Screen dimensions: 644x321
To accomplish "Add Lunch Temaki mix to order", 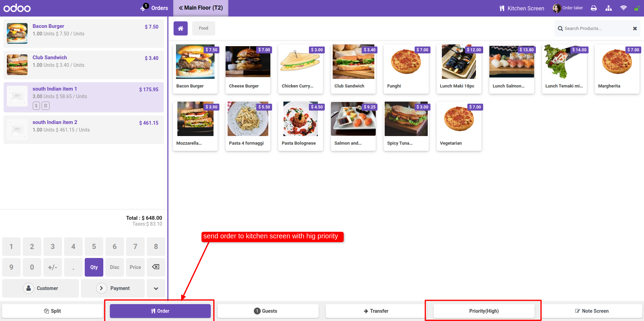I will pyautogui.click(x=564, y=69).
